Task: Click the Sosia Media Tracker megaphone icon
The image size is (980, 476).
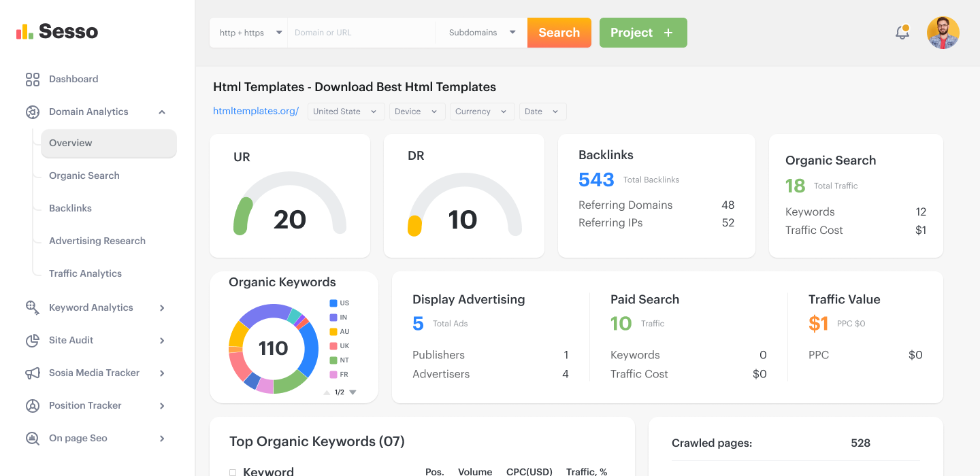Action: click(32, 373)
